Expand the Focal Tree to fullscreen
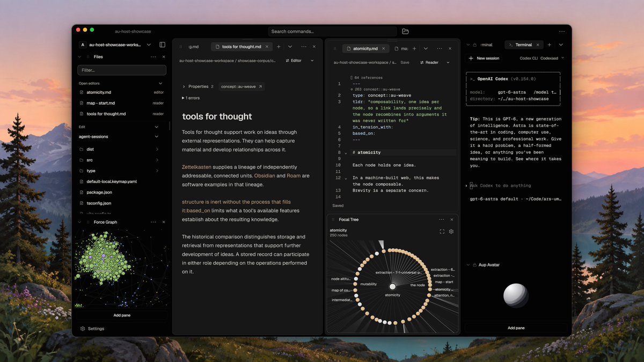Image resolution: width=644 pixels, height=362 pixels. 442,232
